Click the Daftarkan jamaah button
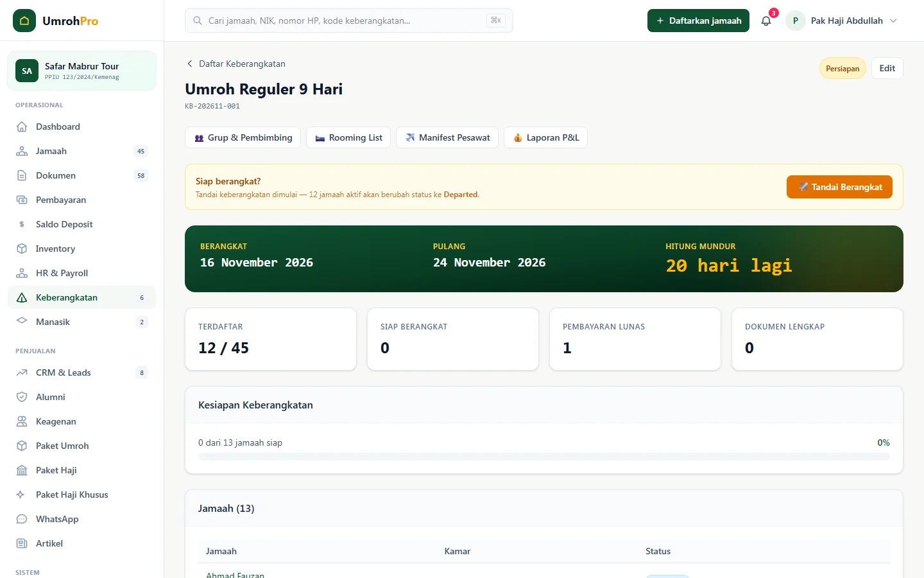The image size is (924, 578). coord(698,21)
